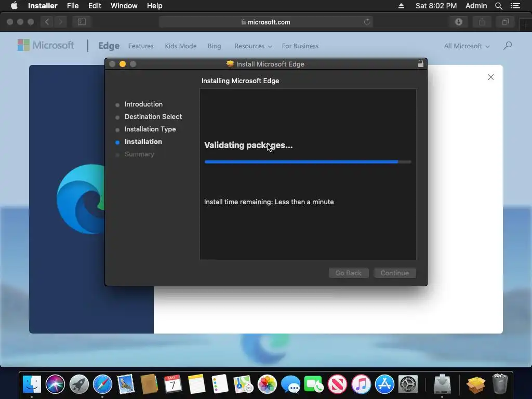The height and width of the screenshot is (399, 532).
Task: Click the package icon in installer title
Action: coord(230,64)
